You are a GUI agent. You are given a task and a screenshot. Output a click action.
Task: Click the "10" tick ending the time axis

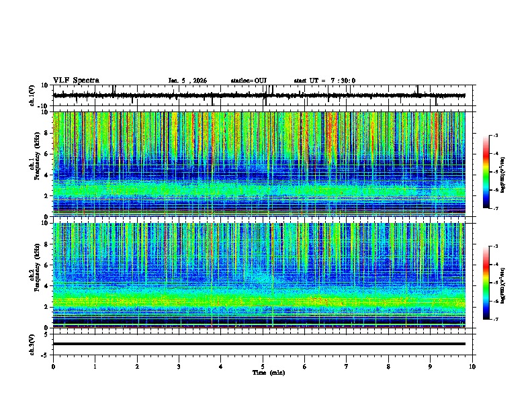472,367
